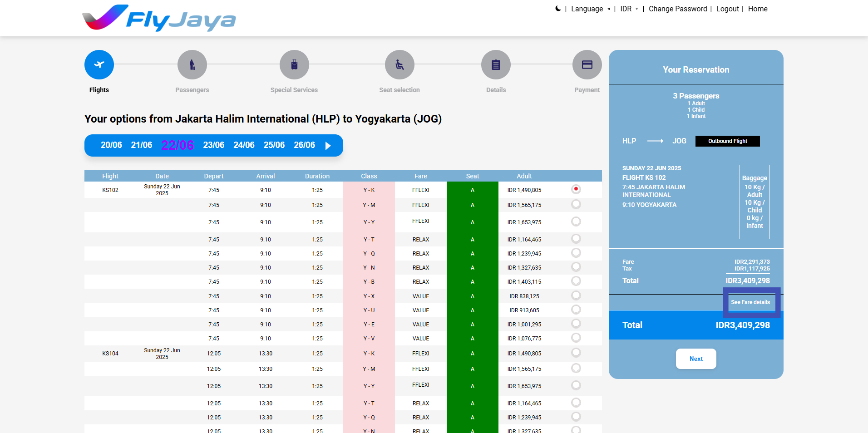Select KS102 Y-X VALUE fare IDR 838,125
Image resolution: width=868 pixels, height=433 pixels.
pos(576,295)
